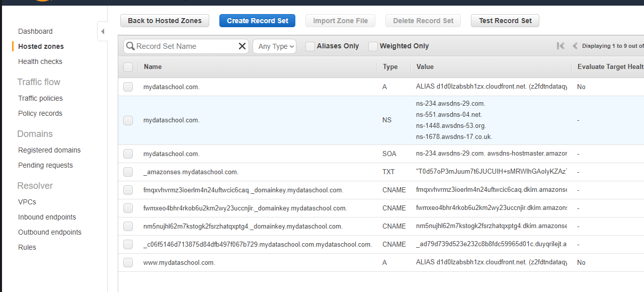
Task: Sort records by Type column header
Action: (x=390, y=66)
